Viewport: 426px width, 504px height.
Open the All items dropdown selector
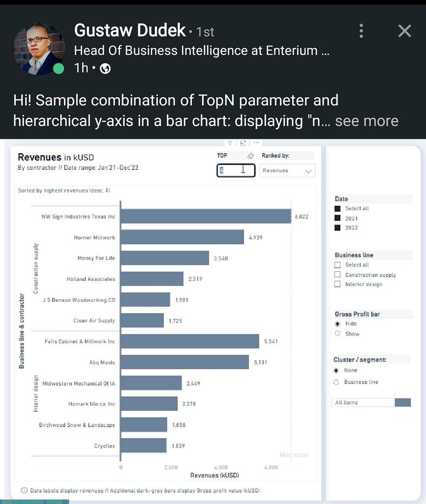coord(363,402)
